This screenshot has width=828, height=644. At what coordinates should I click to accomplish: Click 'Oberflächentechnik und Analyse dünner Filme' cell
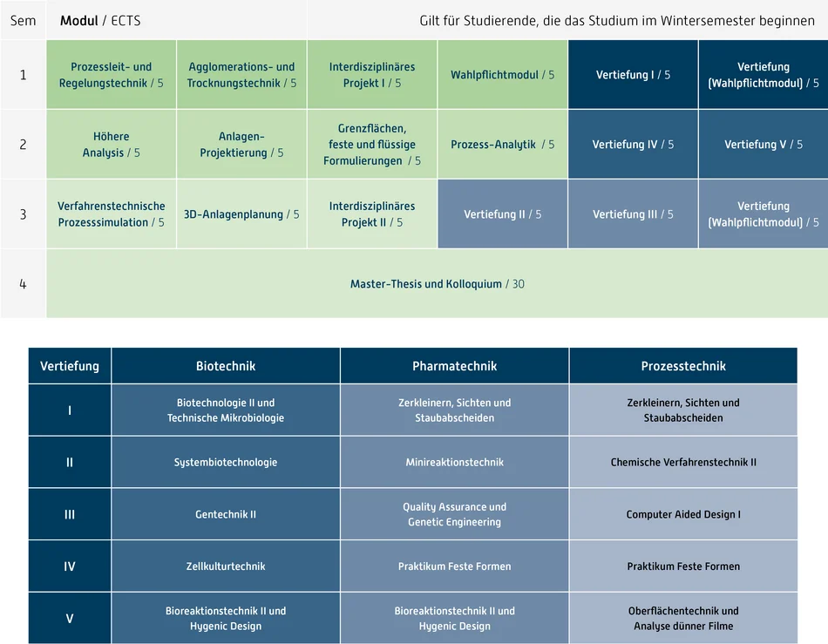(683, 618)
